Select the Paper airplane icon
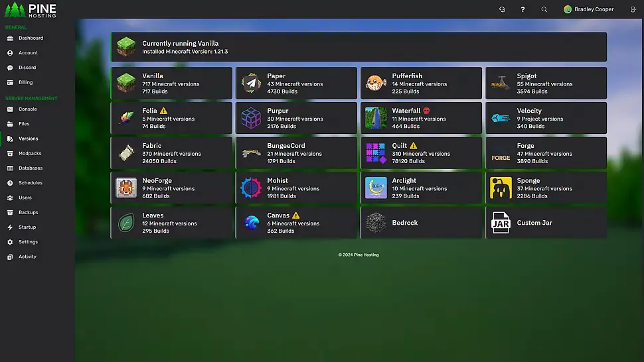This screenshot has width=644, height=362. [x=251, y=84]
